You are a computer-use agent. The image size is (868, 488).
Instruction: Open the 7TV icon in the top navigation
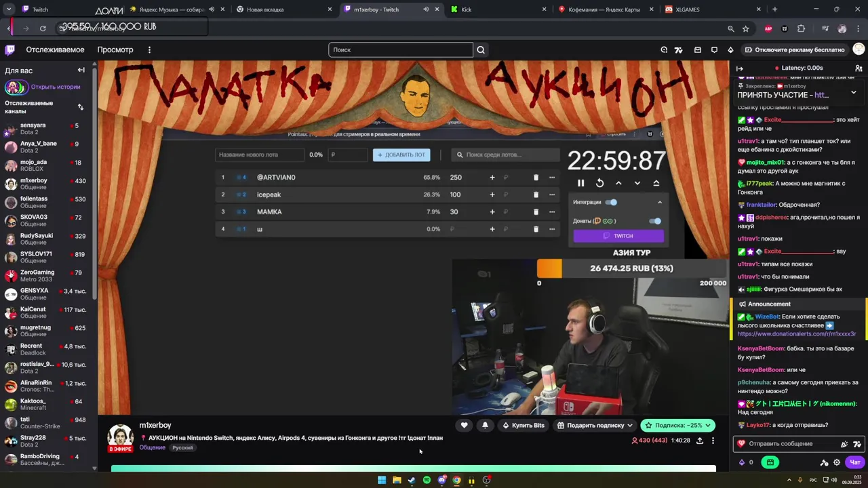pos(679,49)
